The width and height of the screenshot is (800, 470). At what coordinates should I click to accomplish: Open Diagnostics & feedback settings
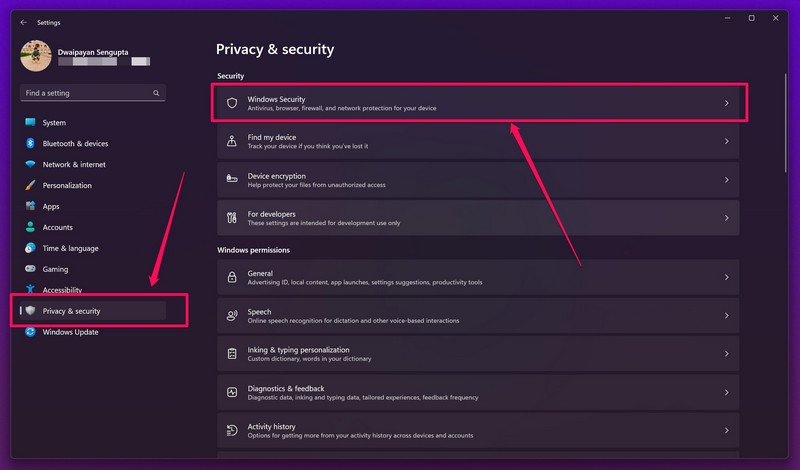tap(478, 392)
